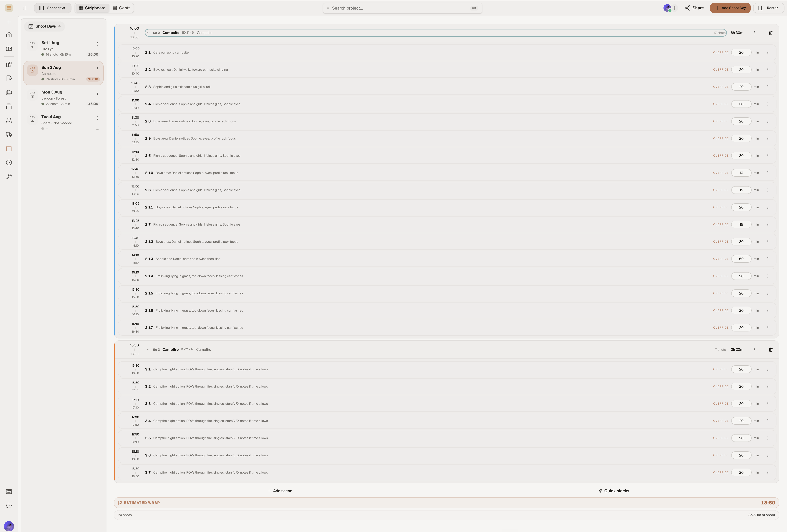
Task: Delete the Sc 3 Campfire scene
Action: [x=771, y=350]
